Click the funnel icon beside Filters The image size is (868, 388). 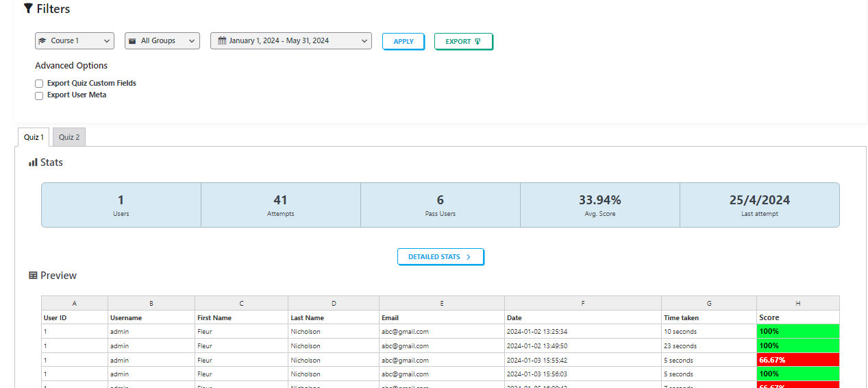pos(28,9)
